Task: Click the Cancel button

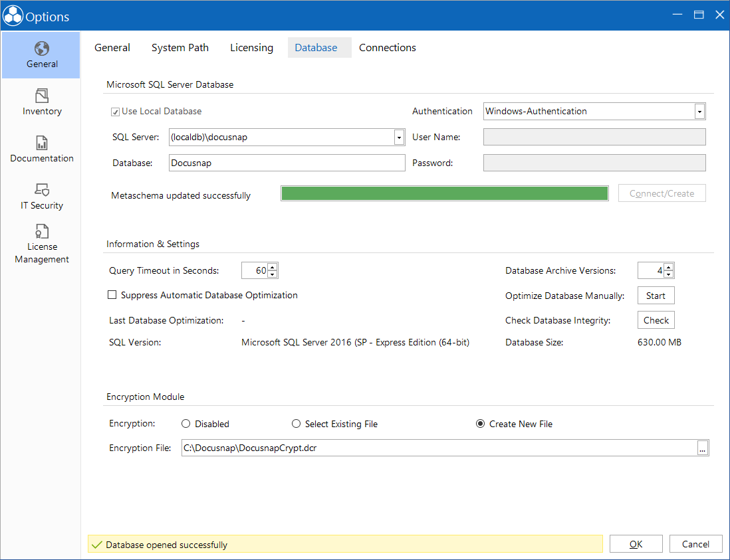Action: coord(695,543)
